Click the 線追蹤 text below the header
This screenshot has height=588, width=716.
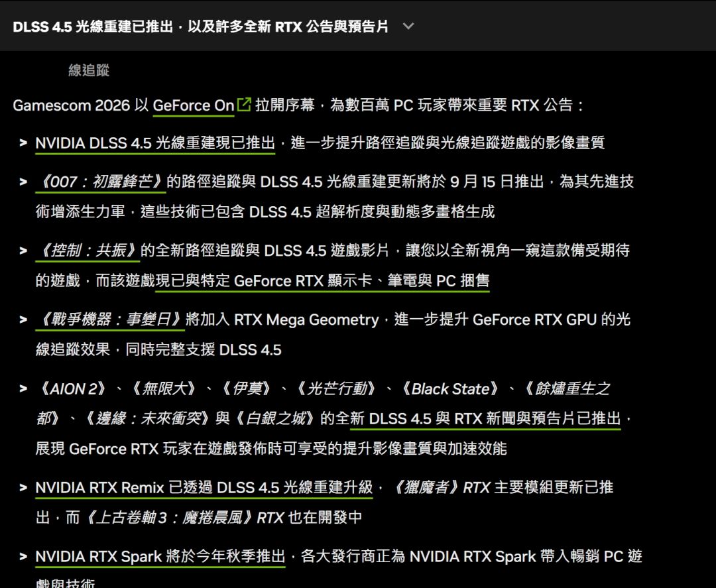pos(89,70)
